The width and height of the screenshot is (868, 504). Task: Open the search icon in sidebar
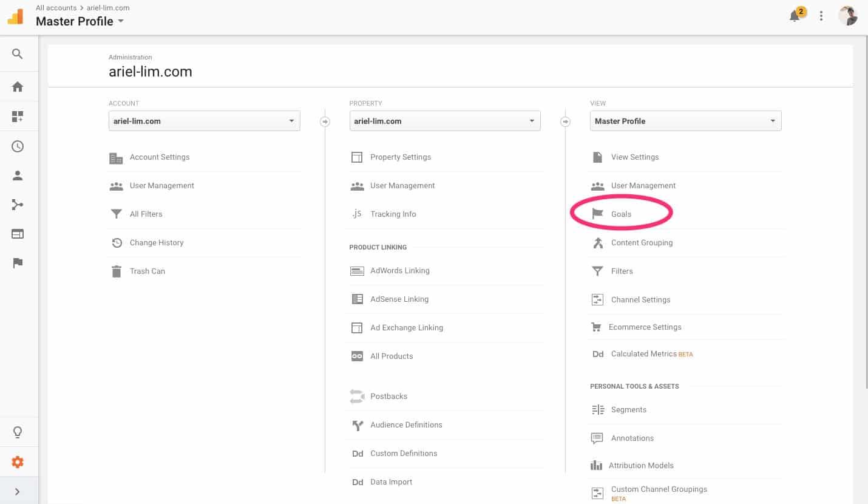coord(18,54)
